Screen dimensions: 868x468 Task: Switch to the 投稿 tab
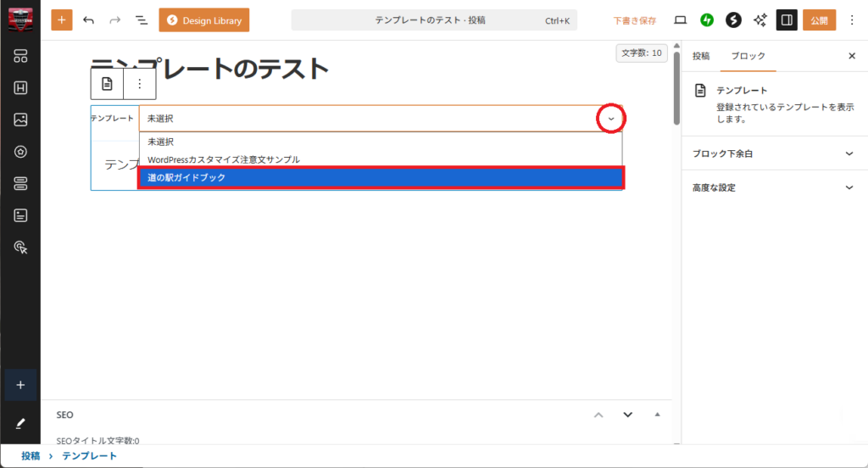701,56
